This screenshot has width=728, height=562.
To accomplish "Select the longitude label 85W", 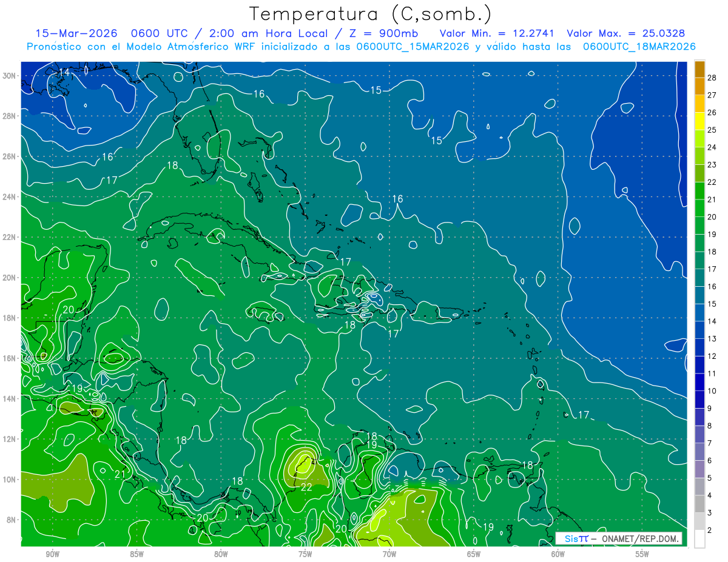I will click(136, 554).
